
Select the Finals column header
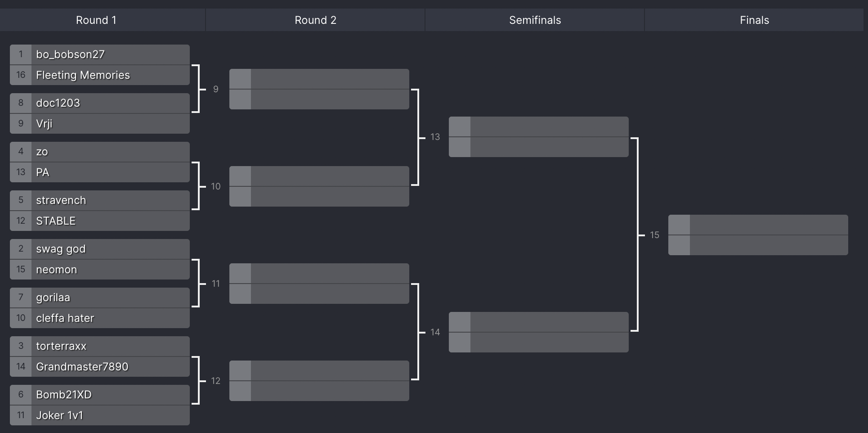[754, 20]
